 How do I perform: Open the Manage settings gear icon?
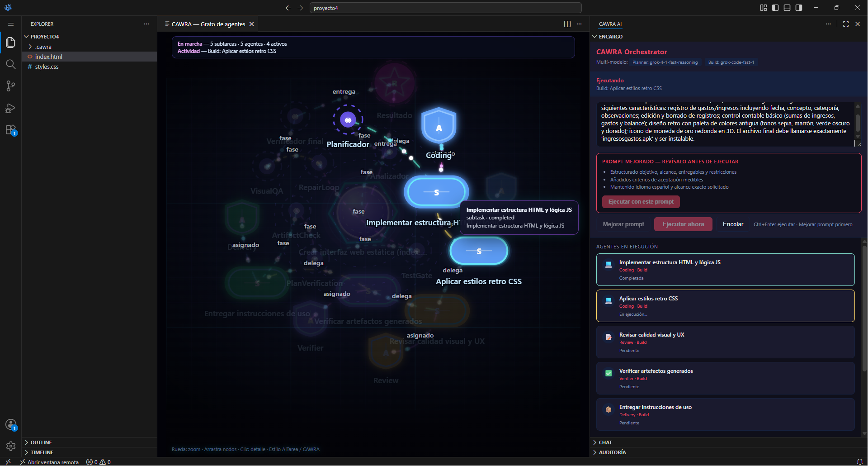pyautogui.click(x=10, y=446)
